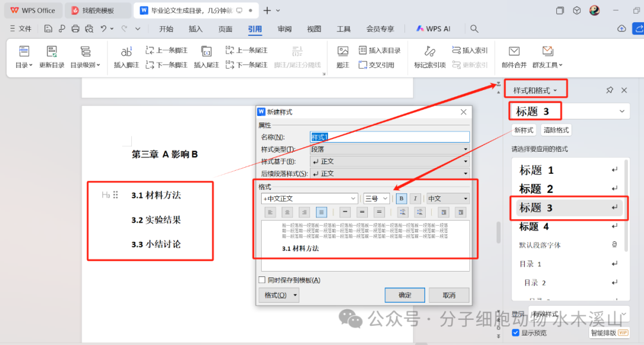Click 邮件合并 mail merge
The width and height of the screenshot is (644, 345).
tap(514, 57)
